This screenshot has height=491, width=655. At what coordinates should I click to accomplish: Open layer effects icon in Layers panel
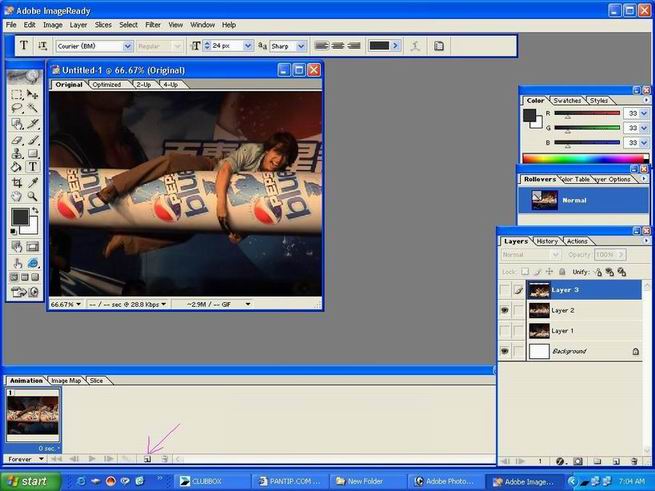click(560, 461)
